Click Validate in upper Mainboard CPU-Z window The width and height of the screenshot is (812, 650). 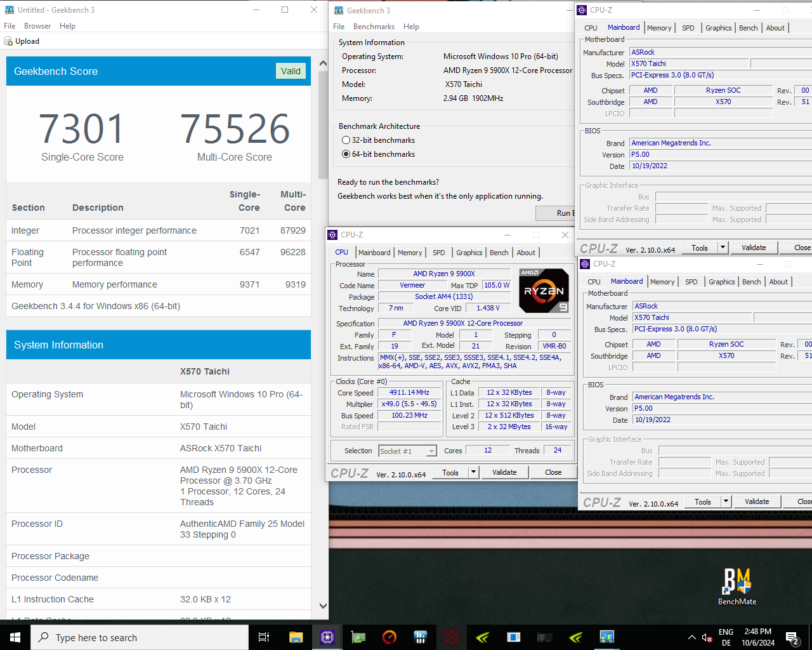point(754,248)
